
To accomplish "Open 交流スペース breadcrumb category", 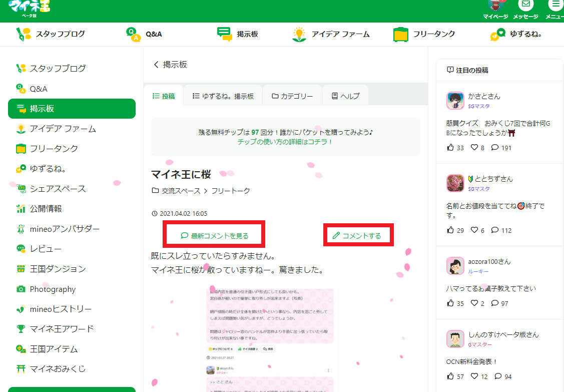I will click(181, 191).
